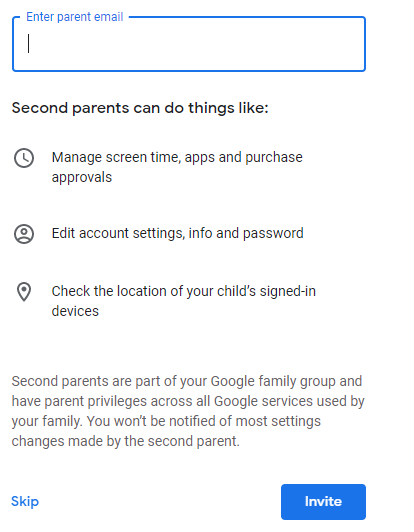Click the word 'devices' below location line

point(75,311)
